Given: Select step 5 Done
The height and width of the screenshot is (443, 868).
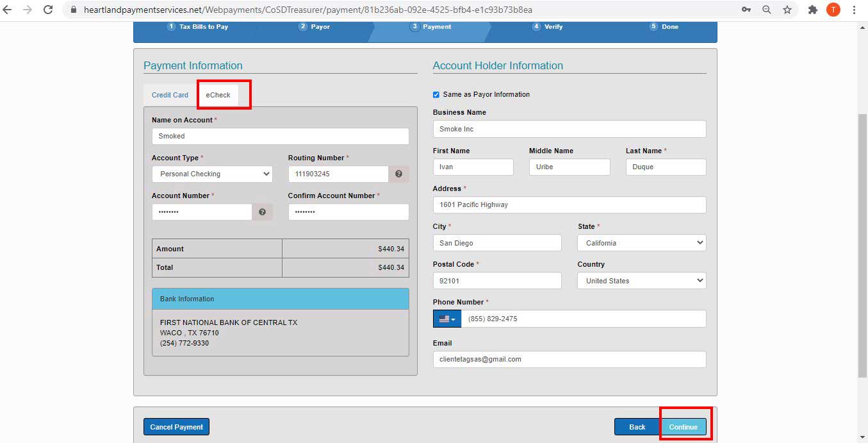Looking at the screenshot, I should 664,27.
